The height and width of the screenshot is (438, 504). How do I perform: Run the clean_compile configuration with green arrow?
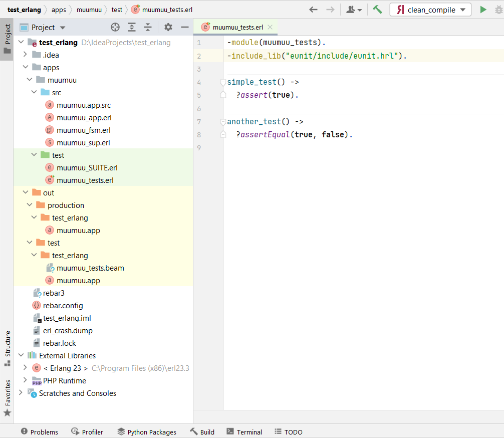(482, 9)
